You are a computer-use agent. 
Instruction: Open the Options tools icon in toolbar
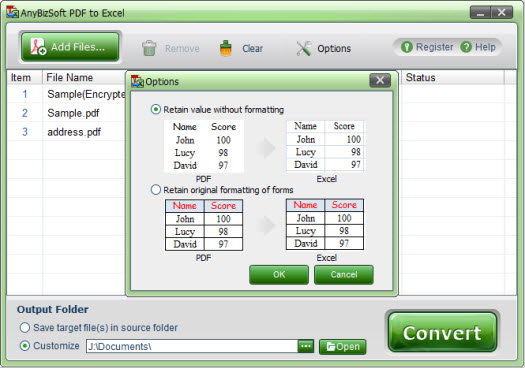pos(304,49)
